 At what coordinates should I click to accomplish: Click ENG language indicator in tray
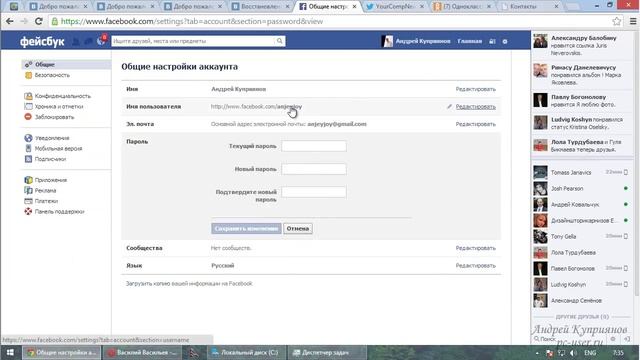pyautogui.click(x=590, y=353)
